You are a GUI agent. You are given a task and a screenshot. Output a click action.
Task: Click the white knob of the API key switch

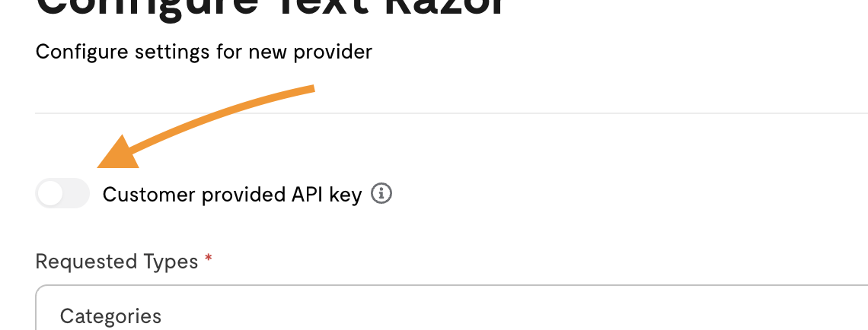coord(50,193)
